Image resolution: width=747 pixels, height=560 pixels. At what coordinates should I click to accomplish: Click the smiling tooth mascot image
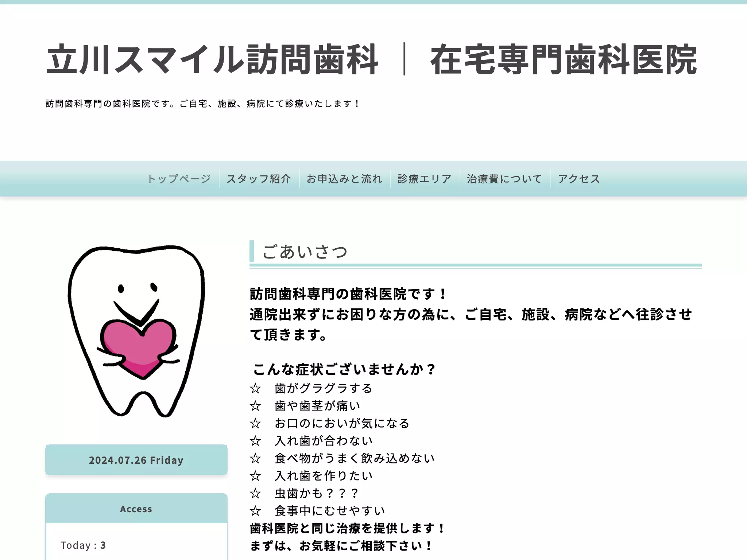click(136, 331)
